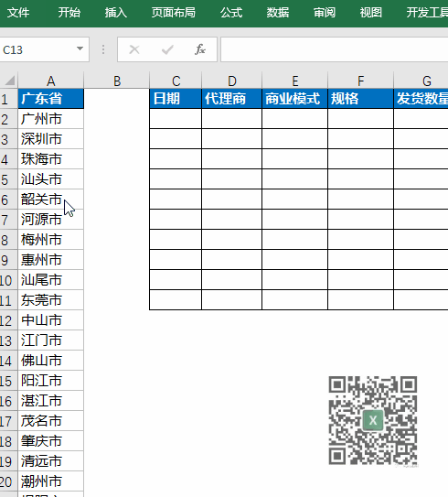Screen dimensions: 448x497
Task: Select column D header
Action: 231,81
